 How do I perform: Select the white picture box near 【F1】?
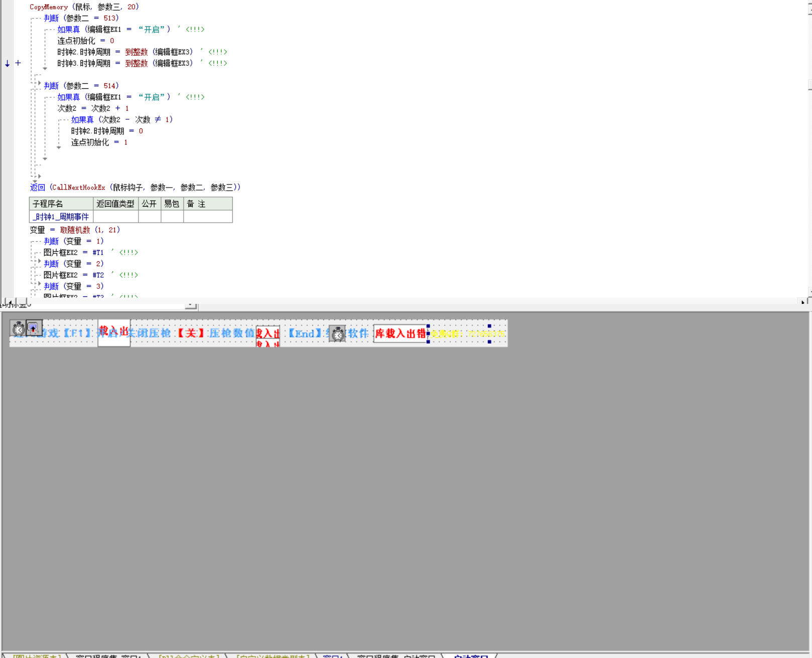tap(114, 333)
